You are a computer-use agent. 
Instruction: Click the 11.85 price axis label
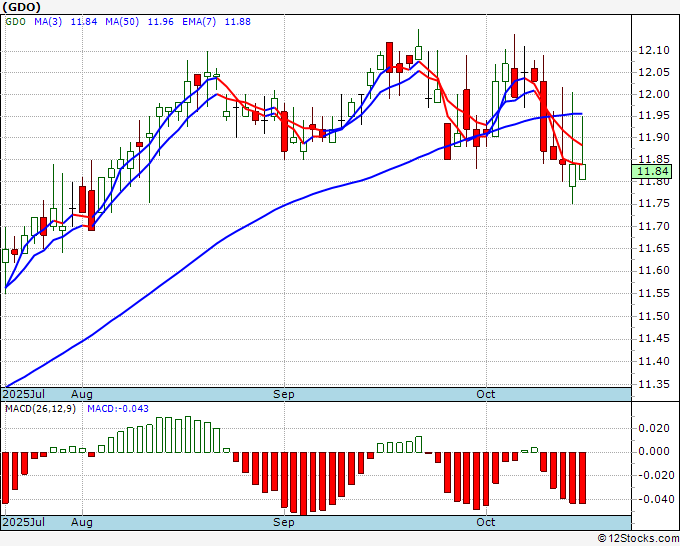tap(654, 160)
